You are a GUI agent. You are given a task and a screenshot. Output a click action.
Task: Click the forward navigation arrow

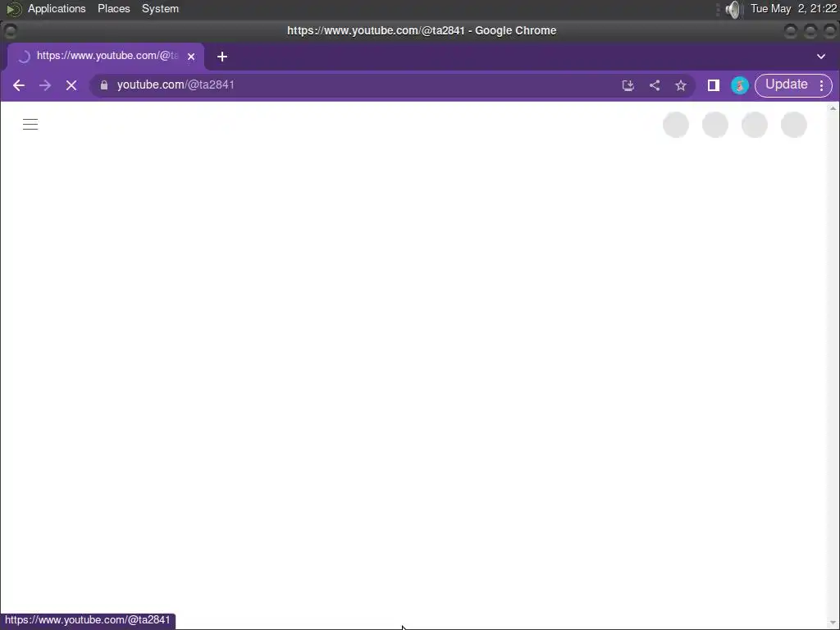point(45,85)
